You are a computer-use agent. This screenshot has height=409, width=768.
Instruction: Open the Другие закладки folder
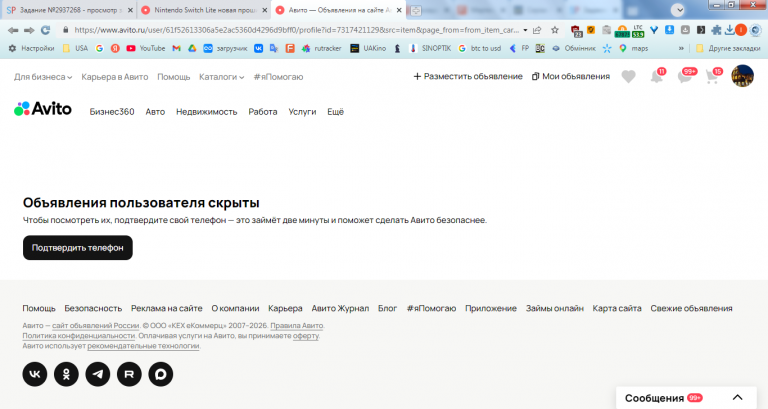click(x=728, y=48)
